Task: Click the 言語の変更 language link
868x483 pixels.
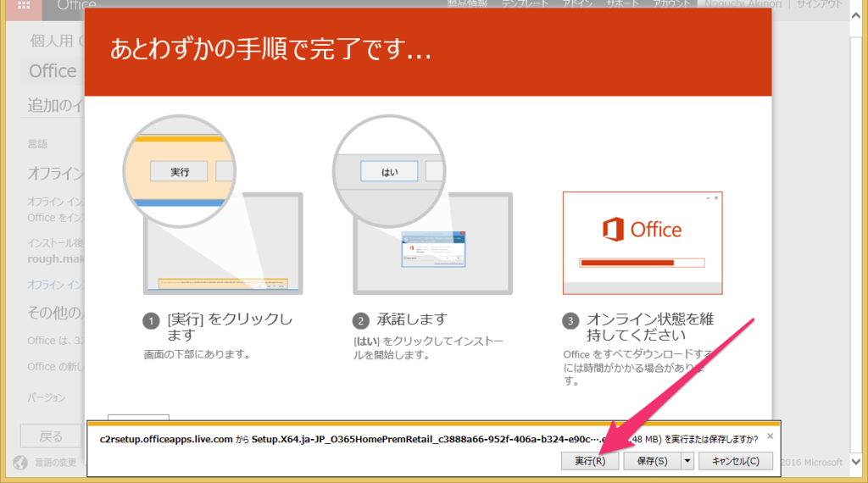Action: tap(55, 463)
